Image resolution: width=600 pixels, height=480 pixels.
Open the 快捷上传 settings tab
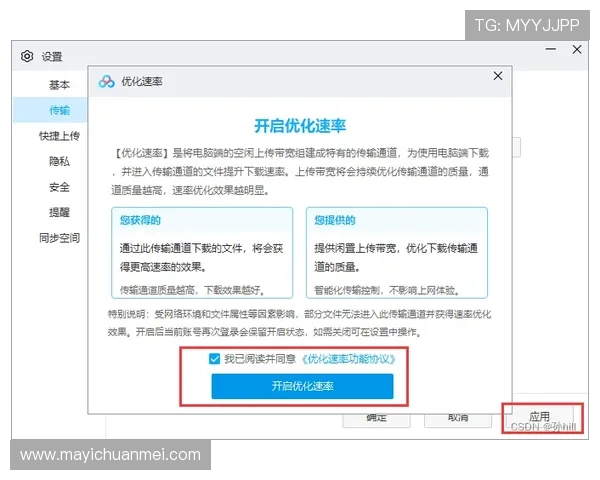click(59, 136)
